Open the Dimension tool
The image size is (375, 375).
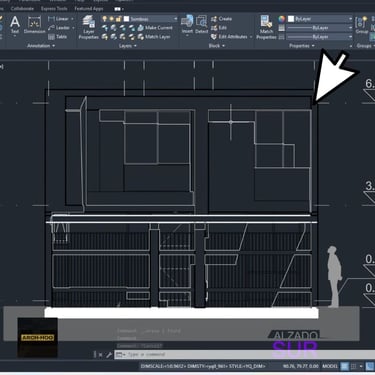point(34,25)
